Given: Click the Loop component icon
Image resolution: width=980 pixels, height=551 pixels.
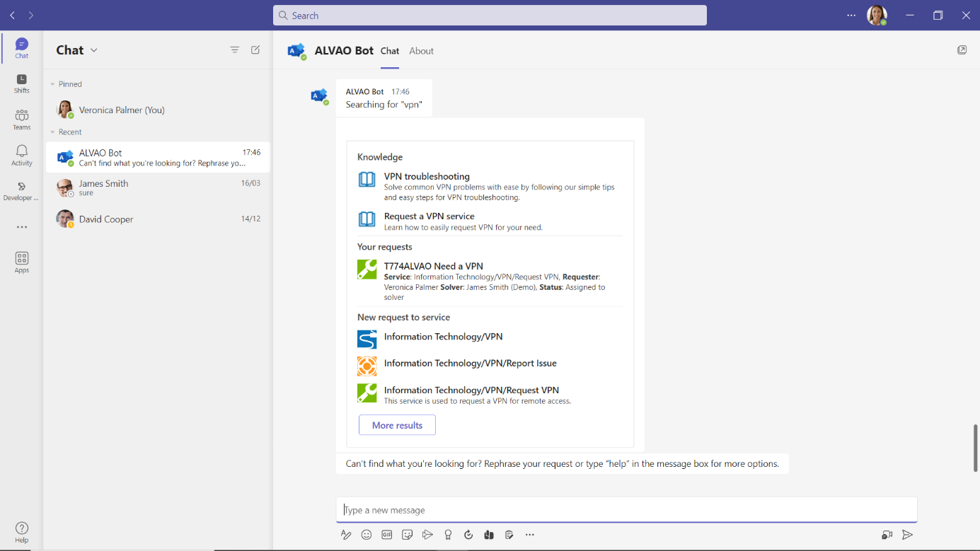Looking at the screenshot, I should pyautogui.click(x=468, y=535).
